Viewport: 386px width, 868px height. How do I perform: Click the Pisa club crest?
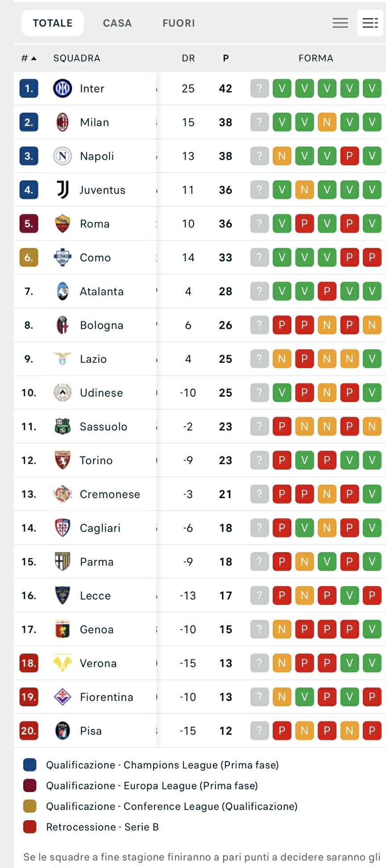[62, 731]
